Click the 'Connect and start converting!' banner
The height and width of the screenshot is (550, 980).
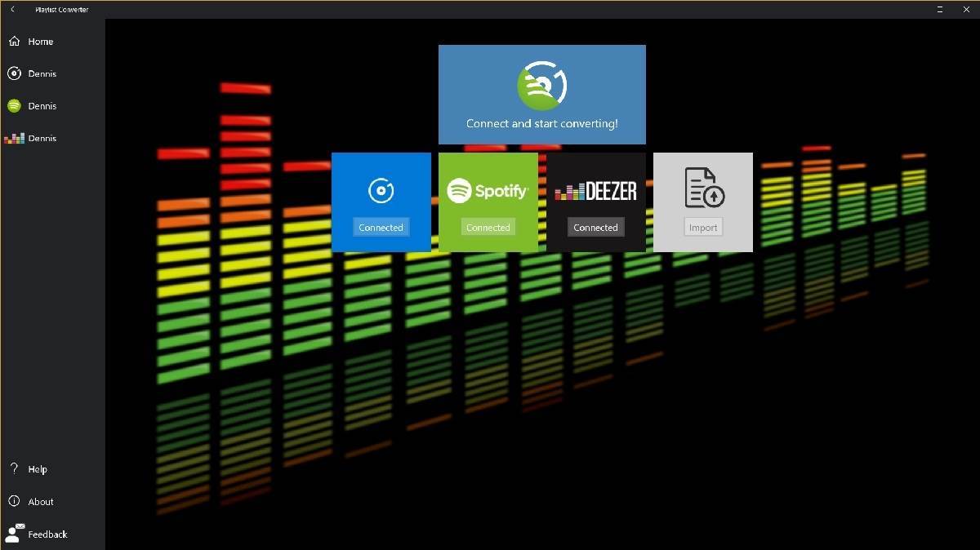click(x=541, y=95)
